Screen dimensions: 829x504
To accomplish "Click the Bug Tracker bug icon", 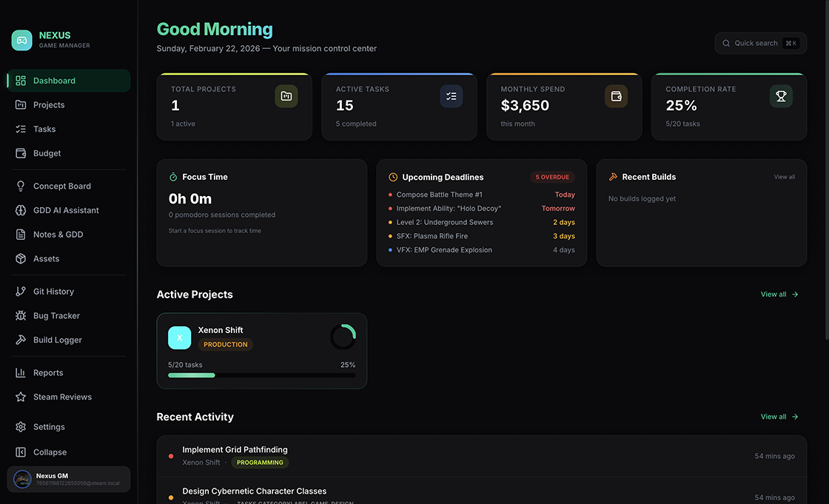I will tap(21, 316).
